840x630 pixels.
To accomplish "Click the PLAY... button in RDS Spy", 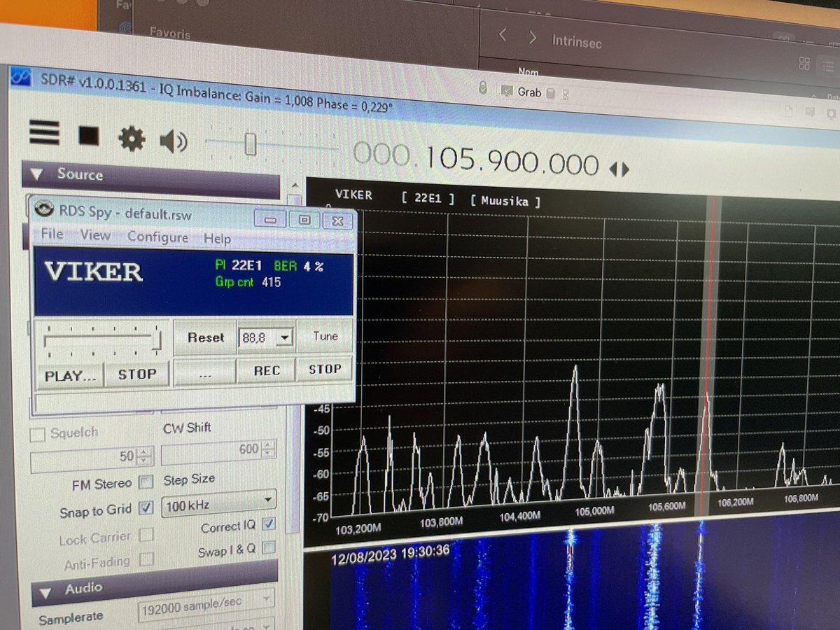I will (x=70, y=375).
